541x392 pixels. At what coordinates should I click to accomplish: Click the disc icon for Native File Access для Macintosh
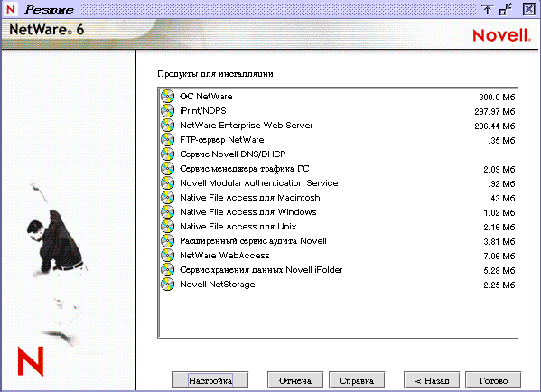[x=168, y=198]
